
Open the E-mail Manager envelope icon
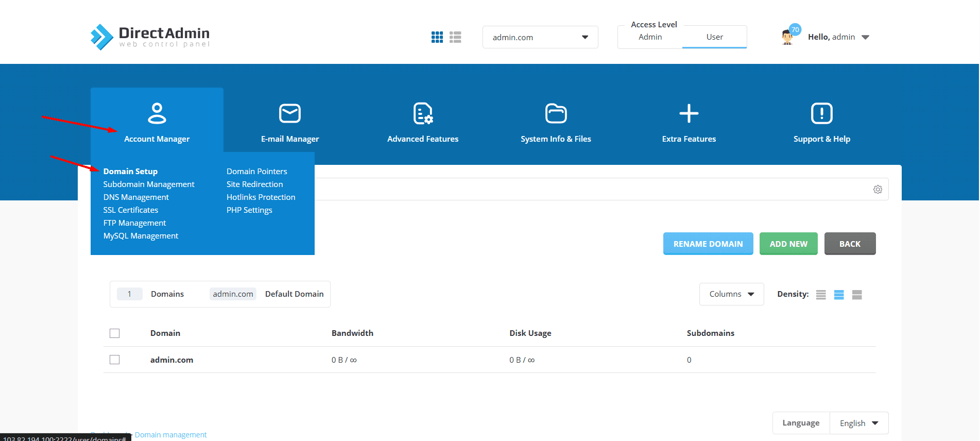[289, 114]
